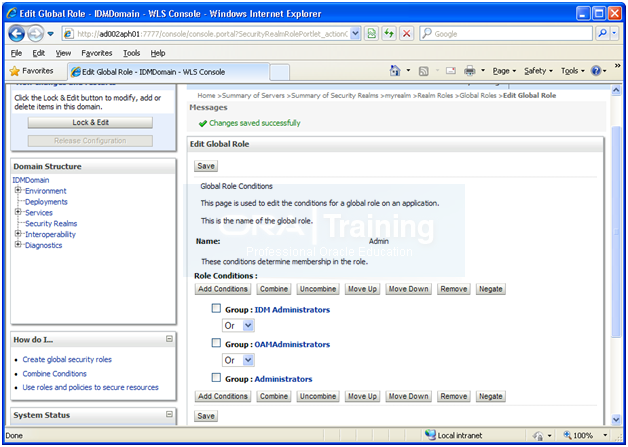
Task: Click the page scrollbar down arrow
Action: [616, 419]
